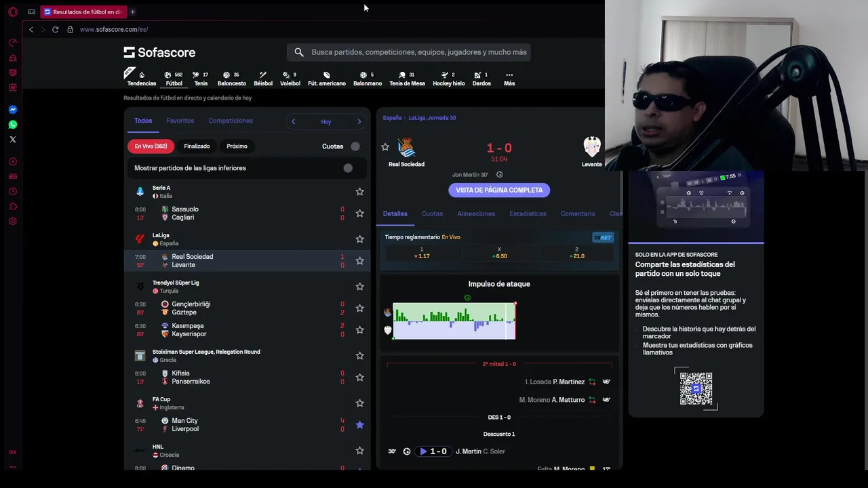Select the Fút. americano sport category
The image size is (868, 488).
tap(327, 79)
